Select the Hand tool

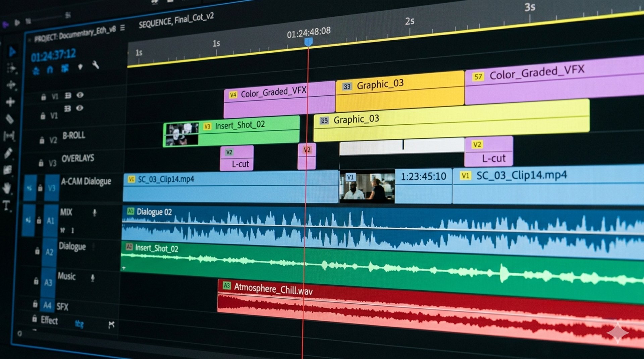[x=7, y=188]
